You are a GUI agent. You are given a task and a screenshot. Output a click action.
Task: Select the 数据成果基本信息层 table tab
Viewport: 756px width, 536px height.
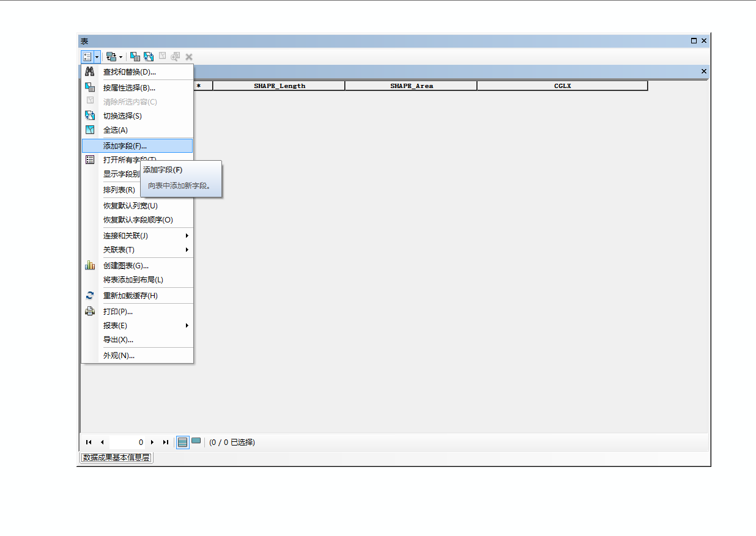point(116,457)
